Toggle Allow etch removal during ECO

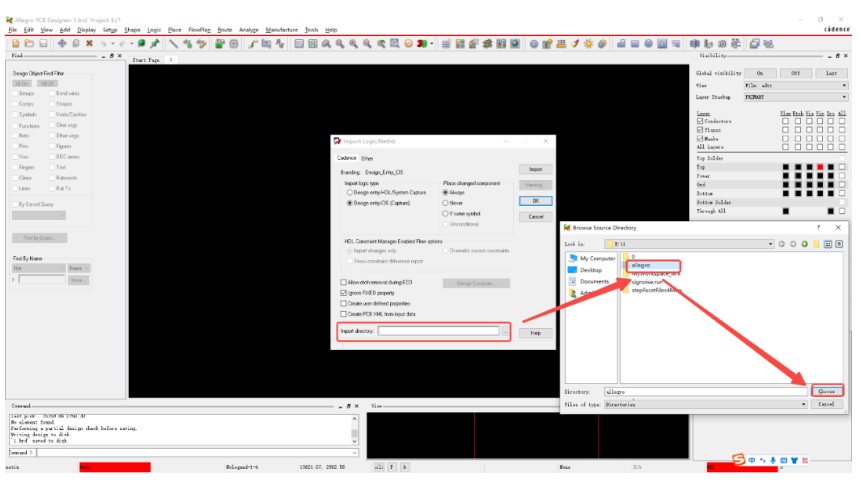(x=344, y=282)
